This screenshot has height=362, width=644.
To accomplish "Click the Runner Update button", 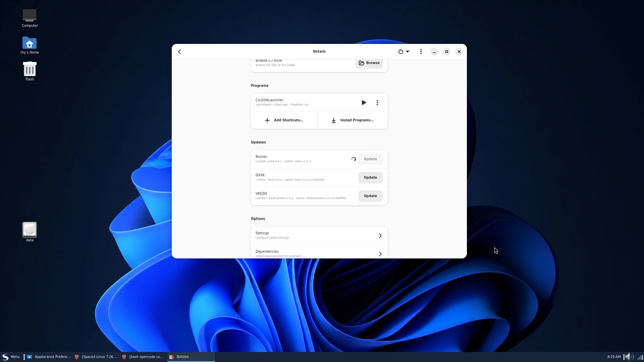I will 370,159.
